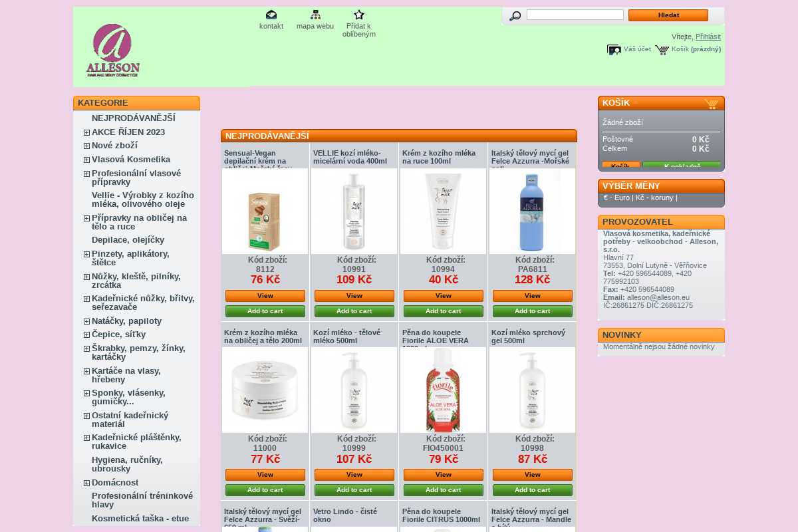Open Krém z kozího mléka na ruce image
Screen dimensions: 798x532
coord(444,211)
